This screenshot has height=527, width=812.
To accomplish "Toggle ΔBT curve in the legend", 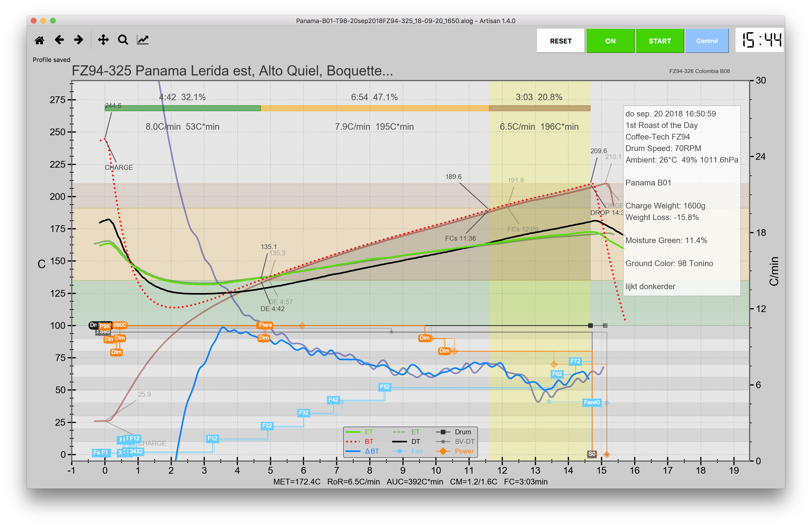I will tap(372, 451).
